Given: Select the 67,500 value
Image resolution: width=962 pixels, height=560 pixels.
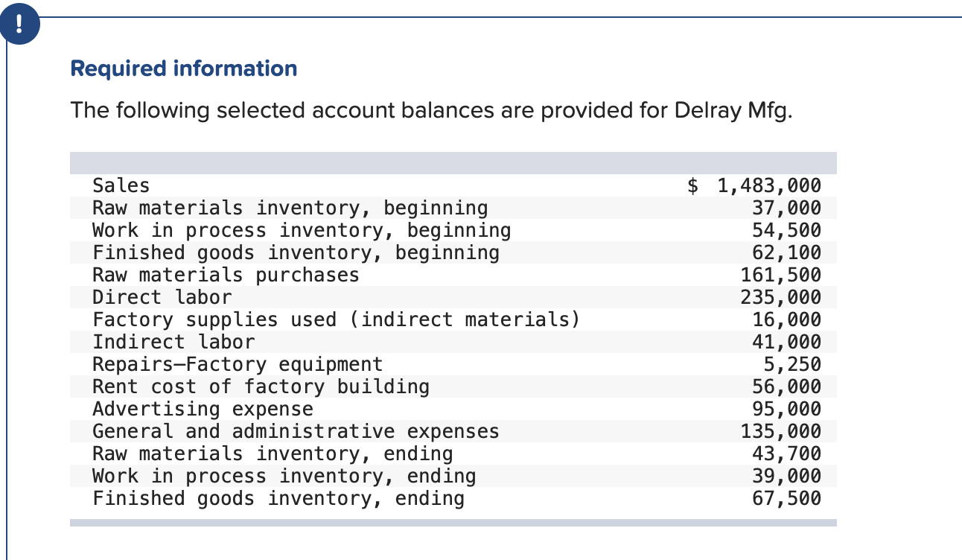Looking at the screenshot, I should tap(787, 498).
